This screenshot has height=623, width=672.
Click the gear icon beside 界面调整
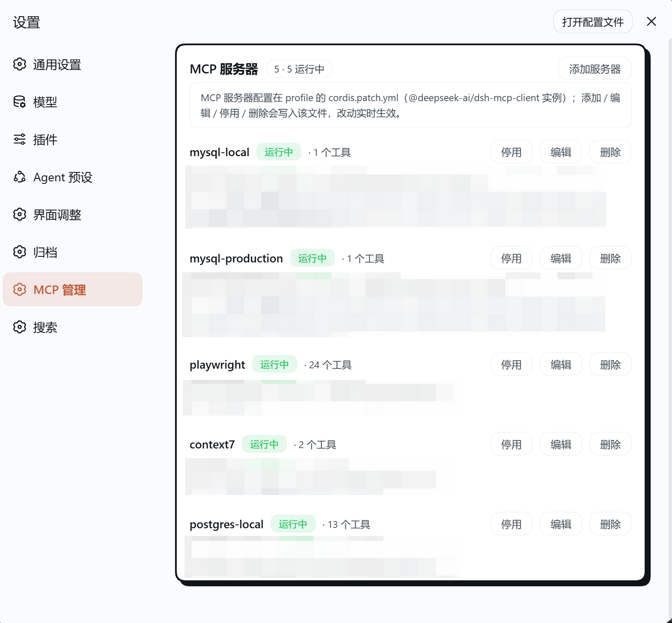[20, 215]
